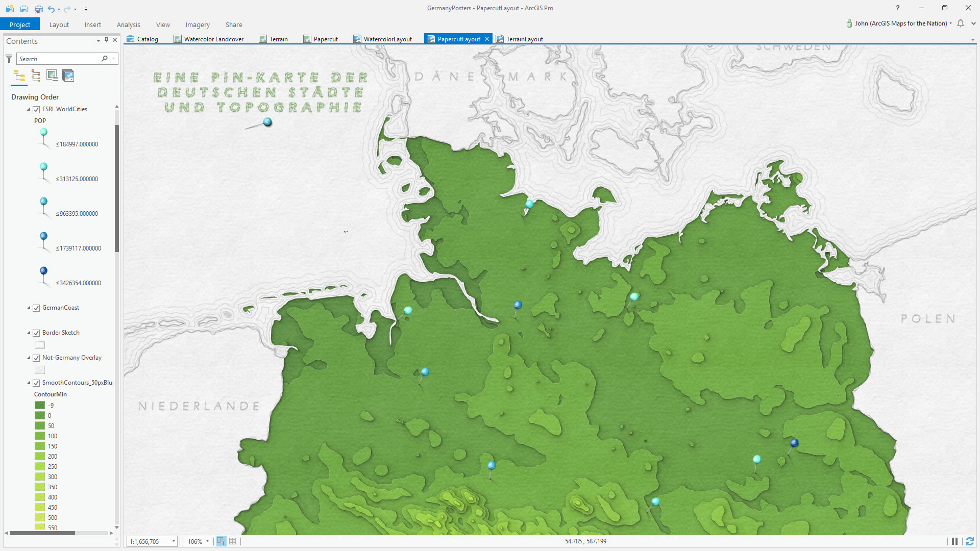Uncheck Not-Germany Overlay layer
This screenshot has width=980, height=551.
tap(36, 358)
